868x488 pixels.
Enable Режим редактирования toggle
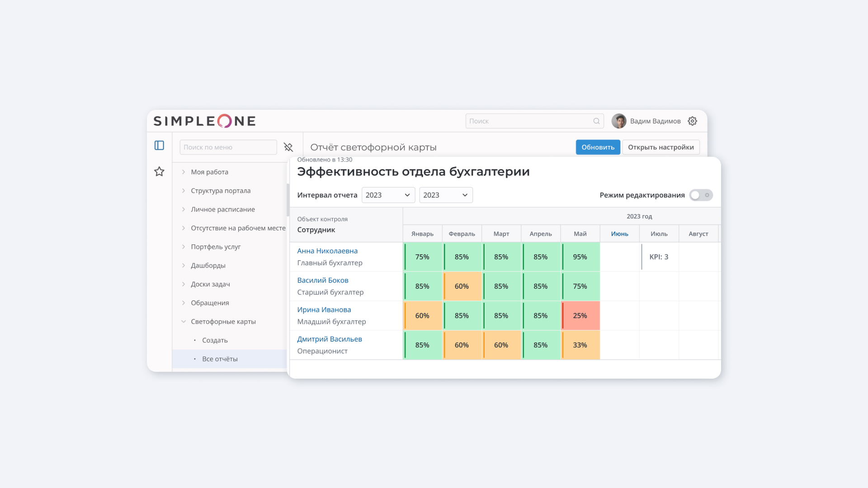[700, 195]
